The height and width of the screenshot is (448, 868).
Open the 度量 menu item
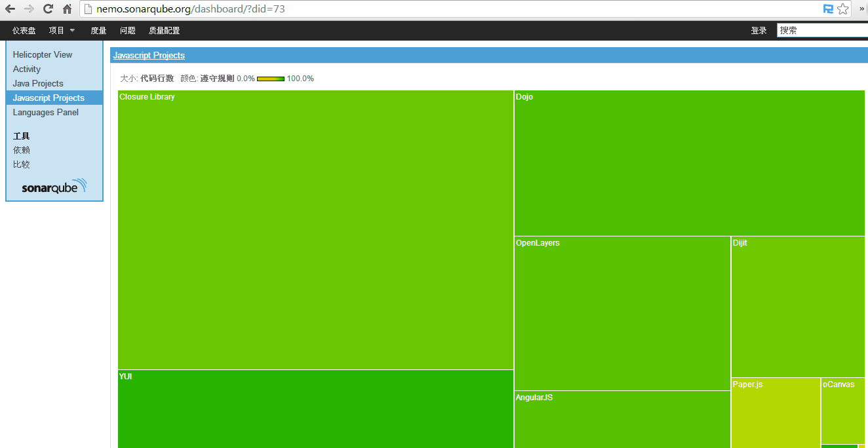coord(98,30)
